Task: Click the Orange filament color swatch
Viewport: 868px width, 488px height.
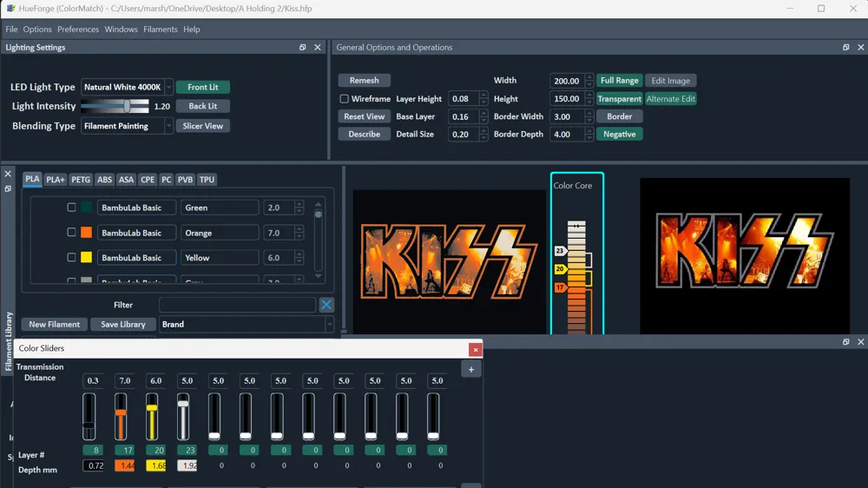Action: pos(86,233)
